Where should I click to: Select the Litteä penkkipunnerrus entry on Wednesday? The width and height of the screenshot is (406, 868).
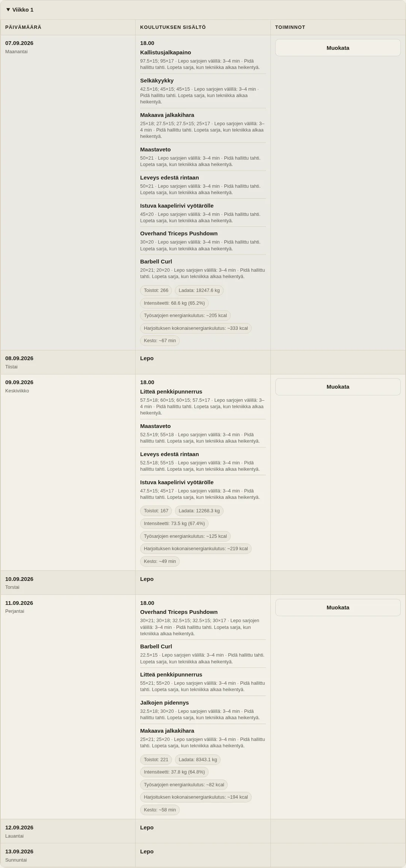coord(171,392)
